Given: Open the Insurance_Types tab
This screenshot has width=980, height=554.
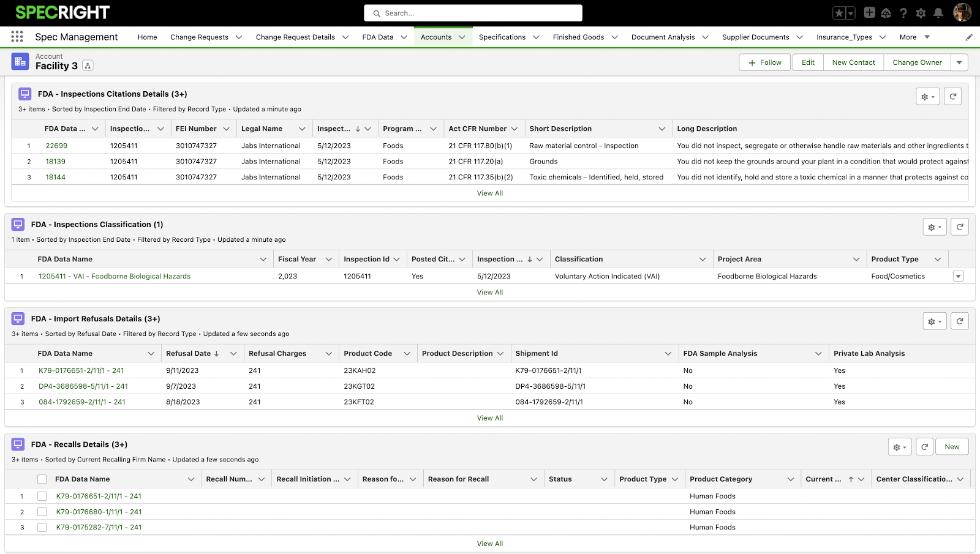Looking at the screenshot, I should pyautogui.click(x=844, y=37).
